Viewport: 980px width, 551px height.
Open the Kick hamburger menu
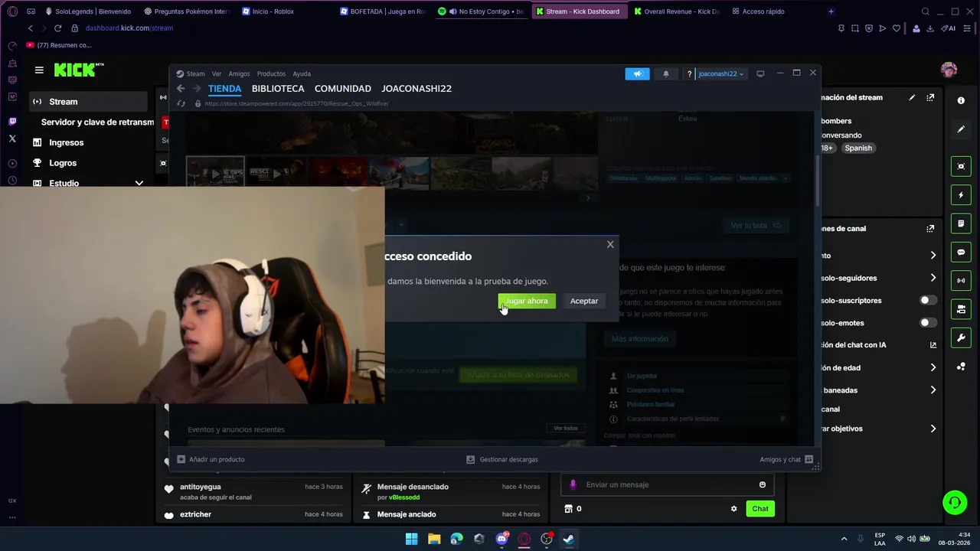tap(39, 70)
